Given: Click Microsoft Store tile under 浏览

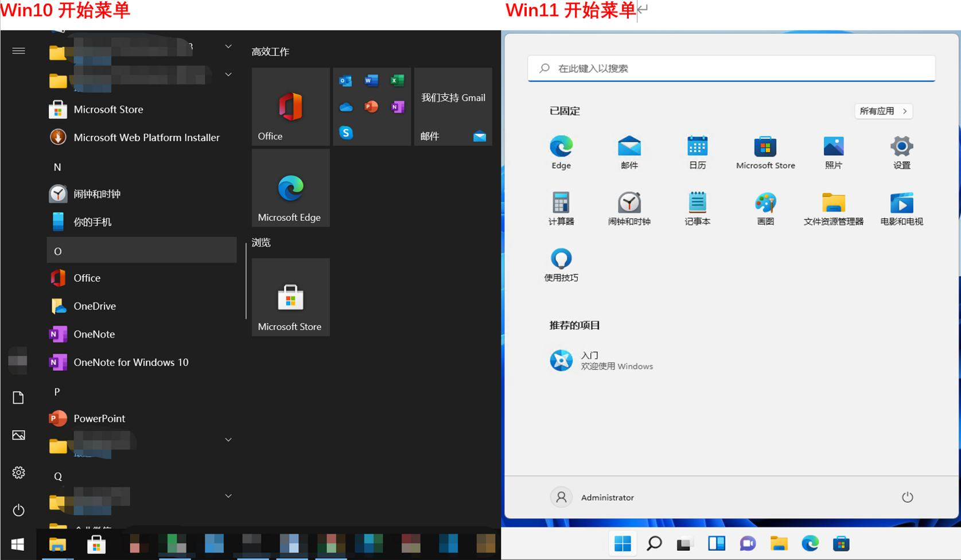Looking at the screenshot, I should coord(291,297).
